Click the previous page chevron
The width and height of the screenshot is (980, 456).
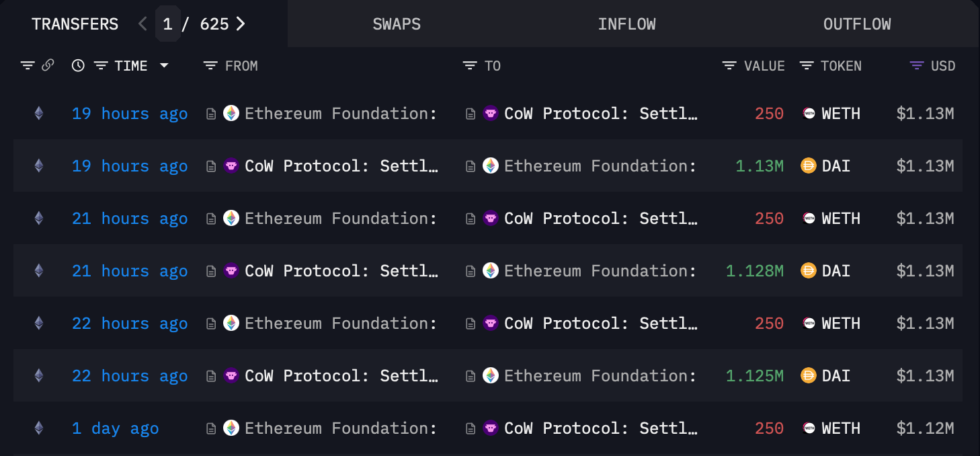pyautogui.click(x=142, y=23)
